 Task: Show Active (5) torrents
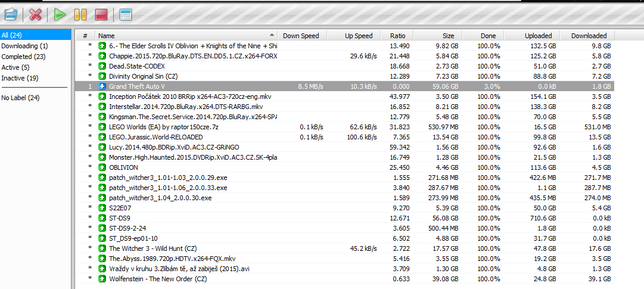tap(15, 67)
